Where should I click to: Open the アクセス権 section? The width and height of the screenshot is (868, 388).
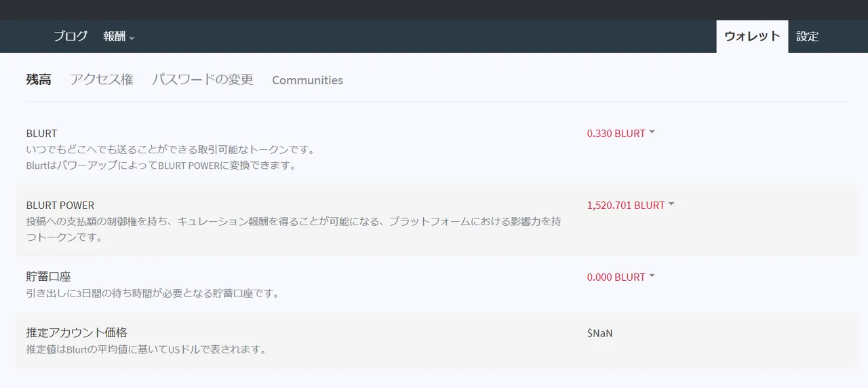pyautogui.click(x=102, y=79)
